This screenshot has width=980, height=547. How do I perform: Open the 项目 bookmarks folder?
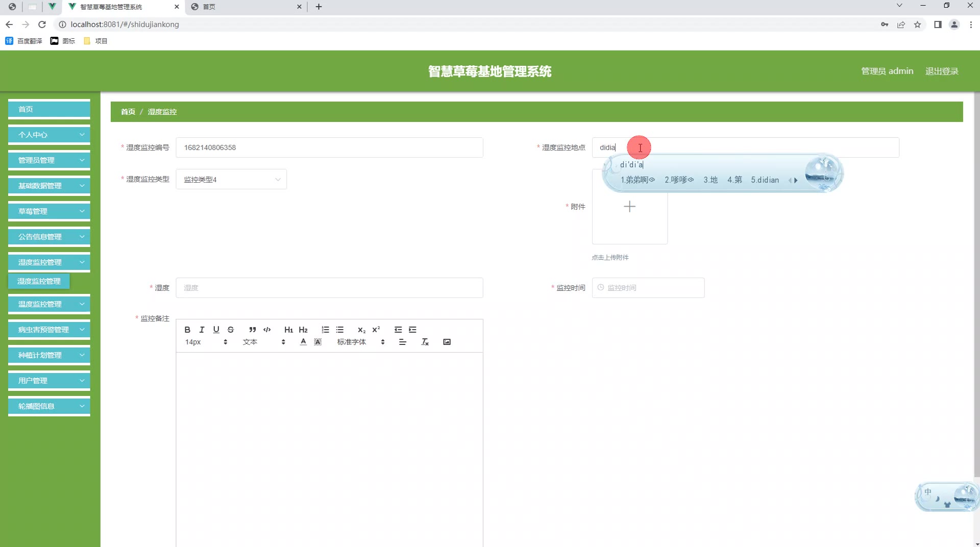(x=95, y=41)
